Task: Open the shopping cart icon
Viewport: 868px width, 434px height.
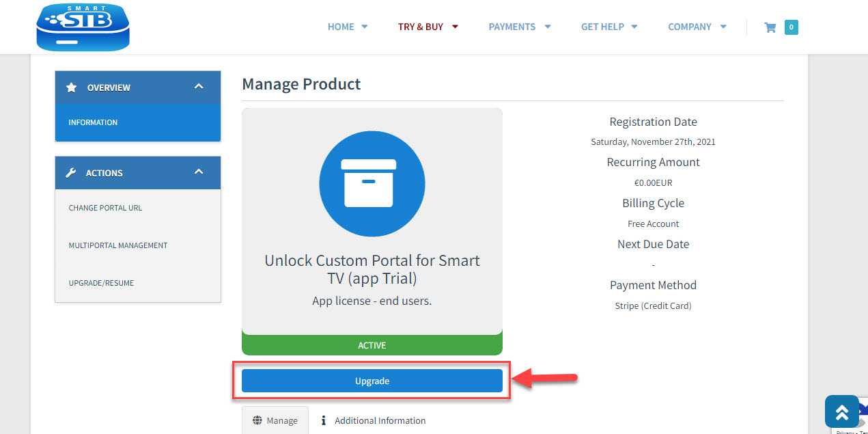Action: [x=770, y=27]
